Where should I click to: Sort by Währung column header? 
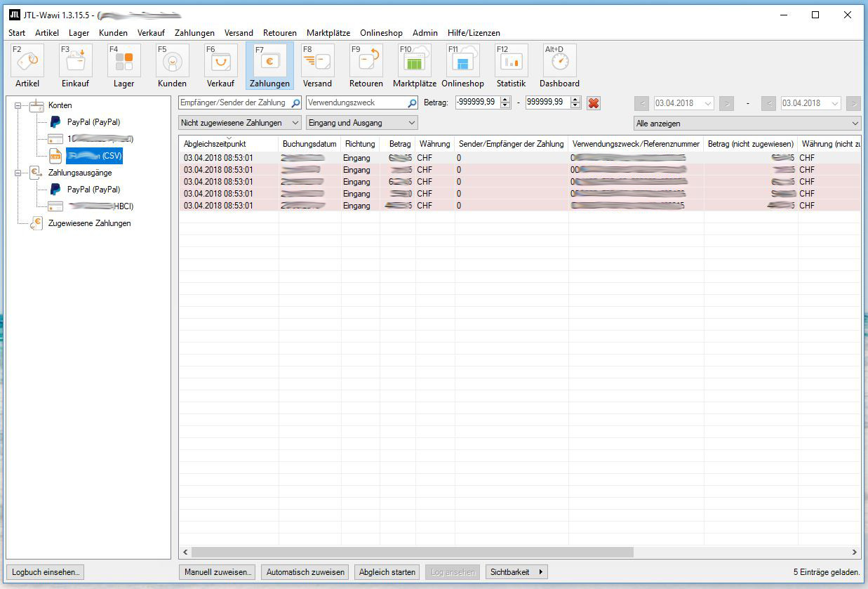435,144
